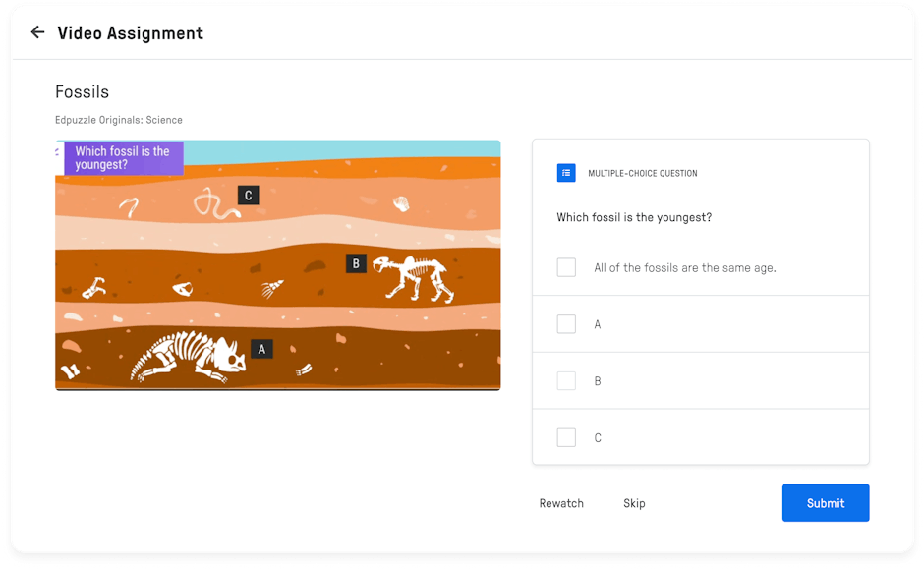Mark the checkbox for answer C

[566, 438]
